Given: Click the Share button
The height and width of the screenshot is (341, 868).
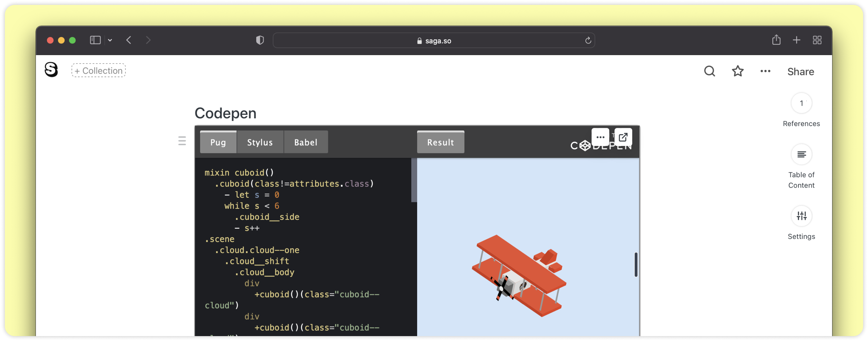Looking at the screenshot, I should 800,71.
